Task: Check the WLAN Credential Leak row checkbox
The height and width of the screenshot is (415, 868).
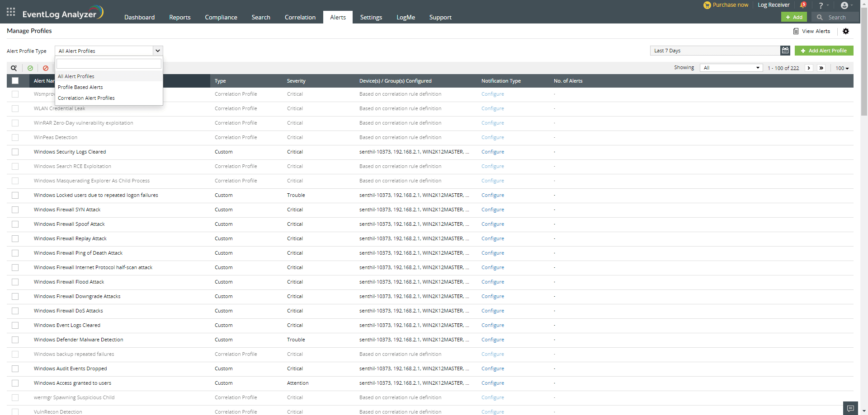Action: [x=15, y=108]
